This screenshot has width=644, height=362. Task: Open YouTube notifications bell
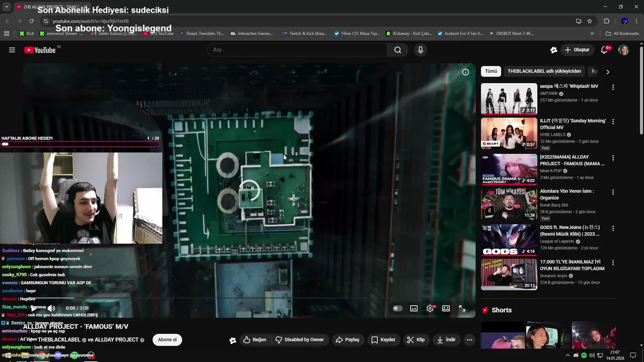[605, 50]
